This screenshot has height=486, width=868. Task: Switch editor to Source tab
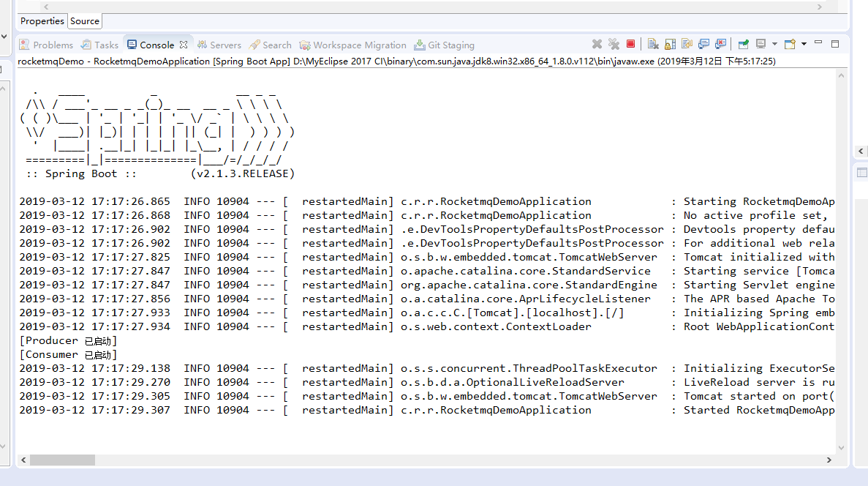pyautogui.click(x=85, y=21)
